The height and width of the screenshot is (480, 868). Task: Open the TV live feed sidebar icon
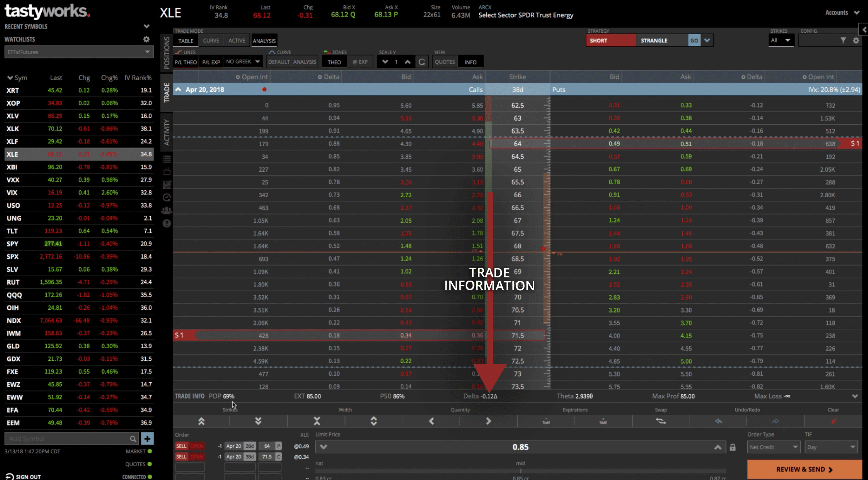pyautogui.click(x=167, y=172)
